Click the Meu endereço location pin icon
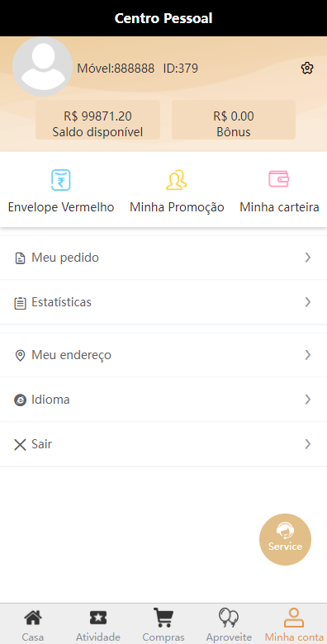Image resolution: width=327 pixels, height=644 pixels. pyautogui.click(x=20, y=356)
